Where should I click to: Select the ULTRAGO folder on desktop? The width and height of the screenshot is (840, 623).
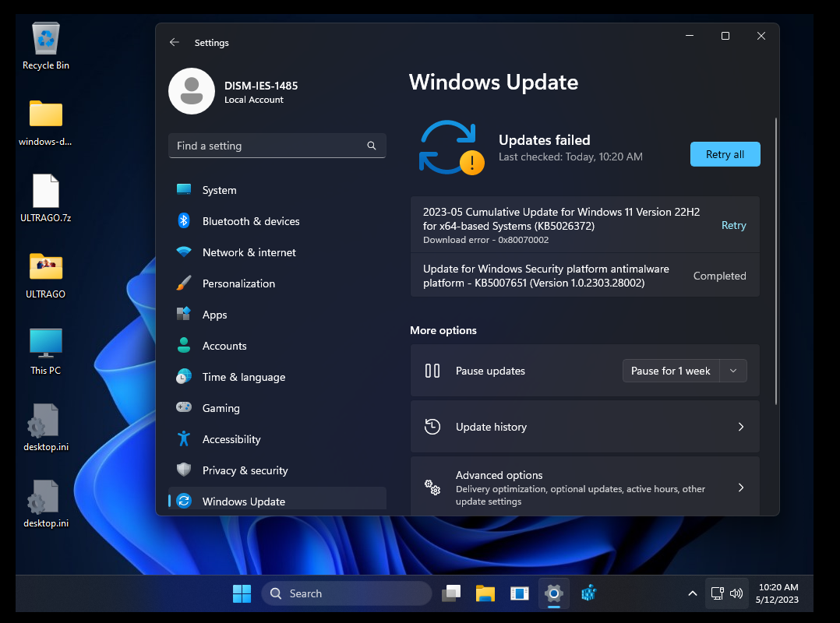click(45, 276)
